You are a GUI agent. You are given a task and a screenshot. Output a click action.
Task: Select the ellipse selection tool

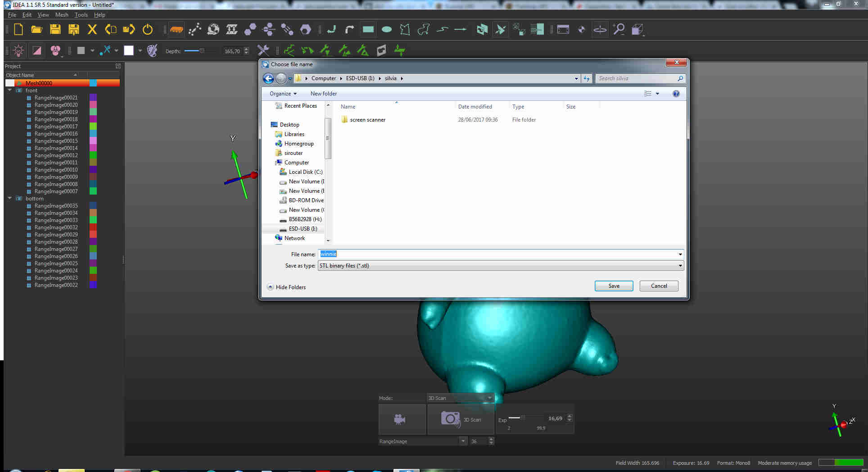coord(386,30)
